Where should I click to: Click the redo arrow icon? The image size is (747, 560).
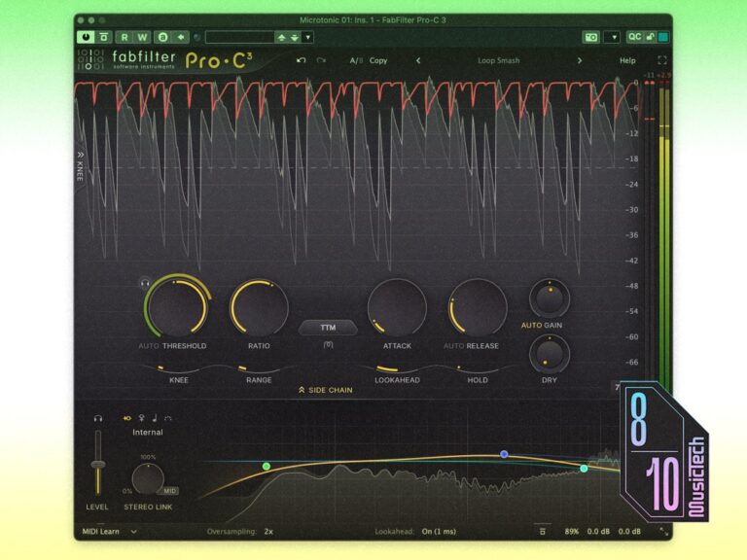[x=322, y=60]
